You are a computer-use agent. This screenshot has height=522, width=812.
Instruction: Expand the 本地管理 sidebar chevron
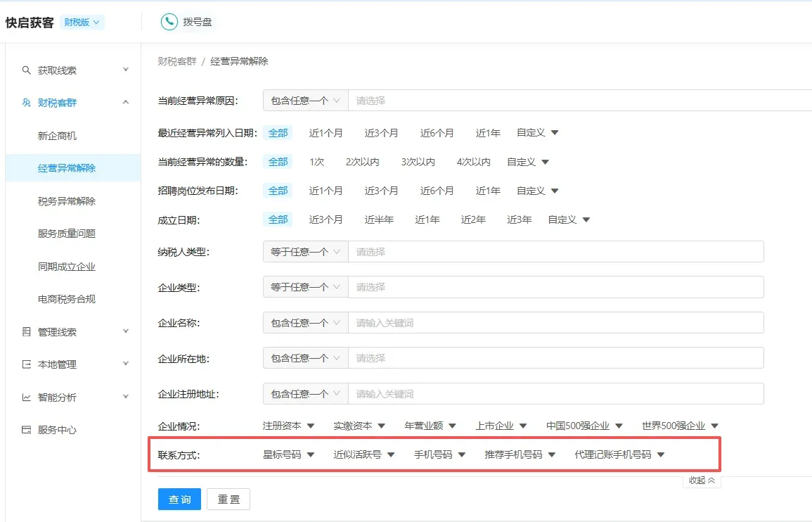point(125,364)
